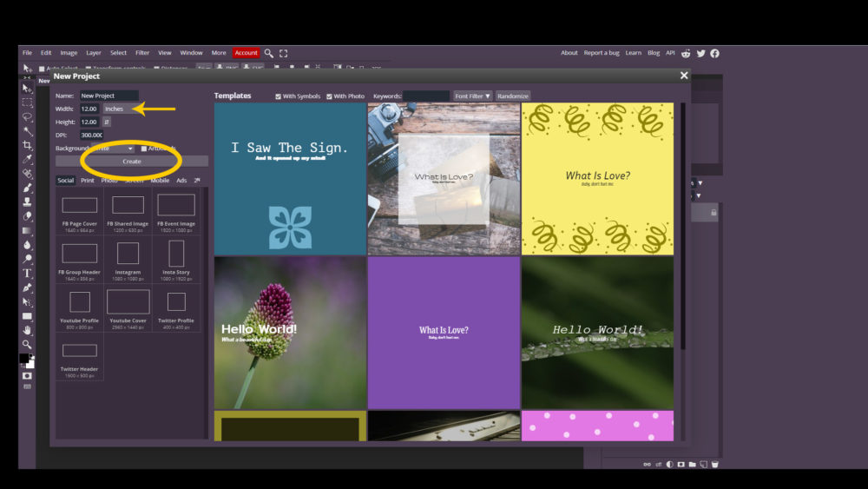Pick the Type tool
The image size is (868, 489).
pos(27,273)
